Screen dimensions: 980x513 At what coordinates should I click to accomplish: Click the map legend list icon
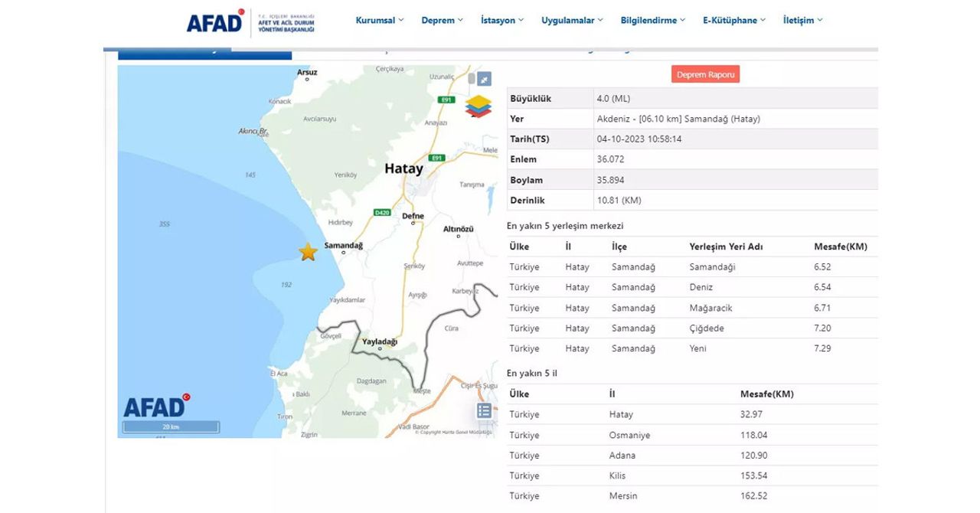(484, 411)
